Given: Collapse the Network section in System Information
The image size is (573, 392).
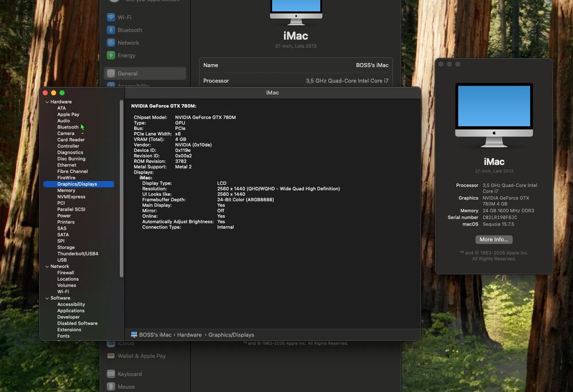Looking at the screenshot, I should pyautogui.click(x=47, y=266).
